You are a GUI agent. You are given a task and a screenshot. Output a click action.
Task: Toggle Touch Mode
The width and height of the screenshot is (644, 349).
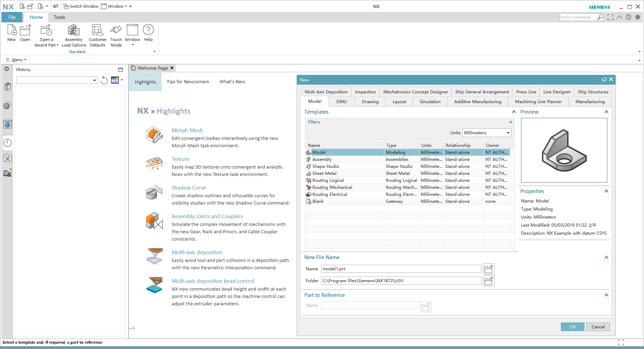coord(116,30)
